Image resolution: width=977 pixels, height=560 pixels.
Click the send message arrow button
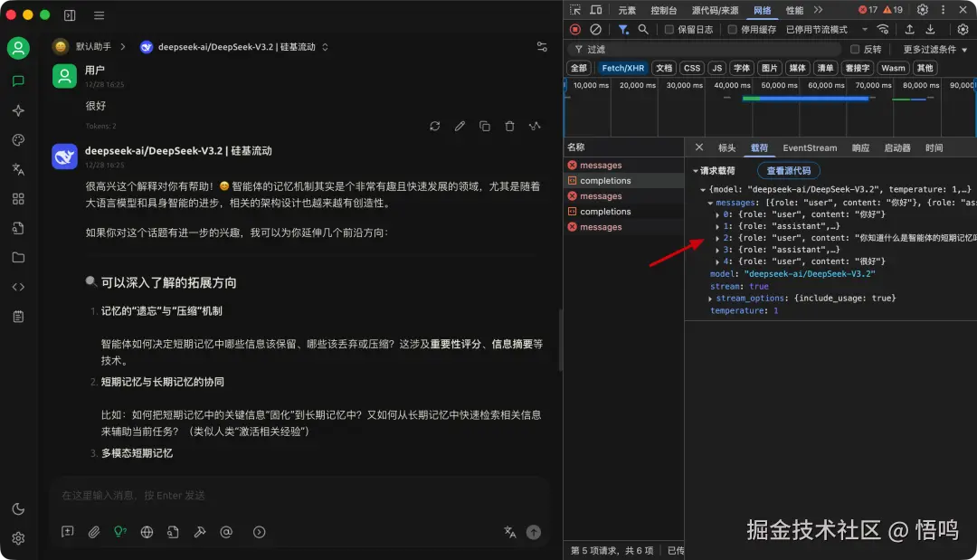534,532
